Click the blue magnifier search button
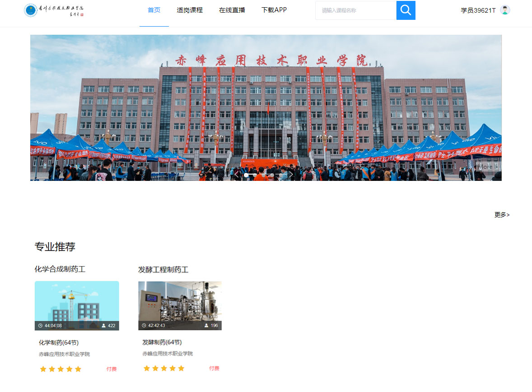The width and height of the screenshot is (532, 392). [x=406, y=10]
